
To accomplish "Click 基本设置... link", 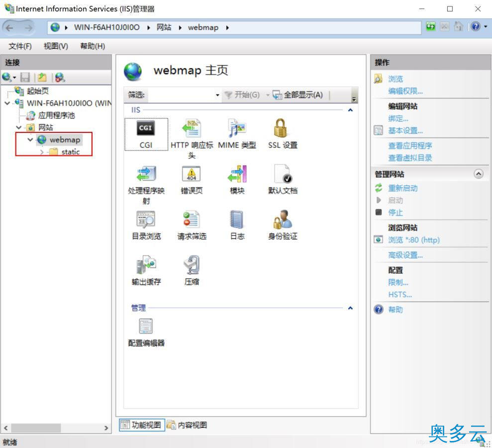I will click(x=405, y=130).
